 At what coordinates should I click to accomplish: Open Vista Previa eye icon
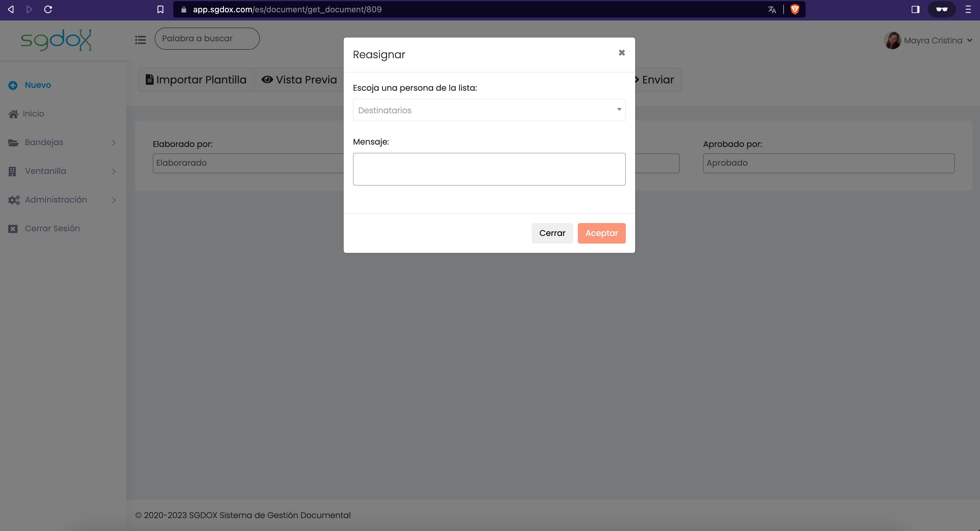267,80
